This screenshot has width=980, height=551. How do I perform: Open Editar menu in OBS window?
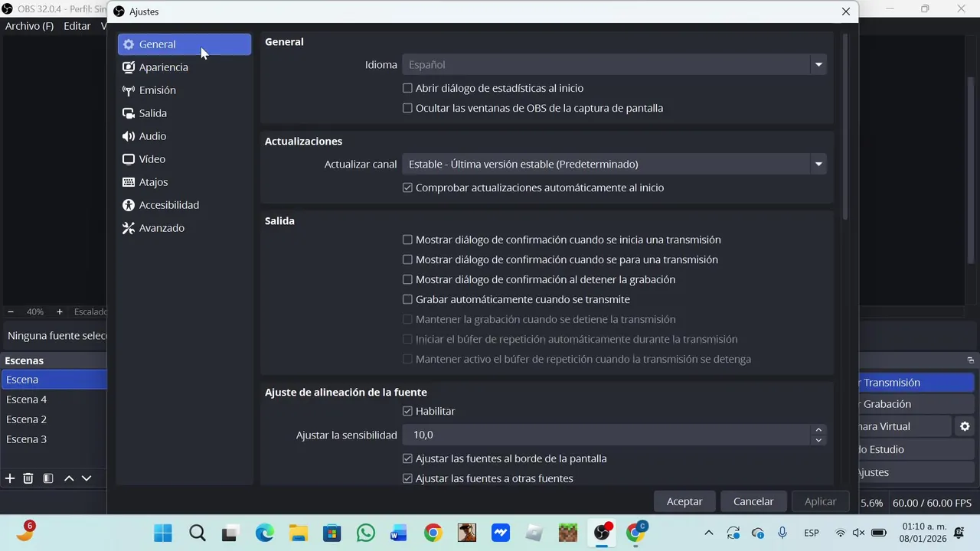coord(77,26)
